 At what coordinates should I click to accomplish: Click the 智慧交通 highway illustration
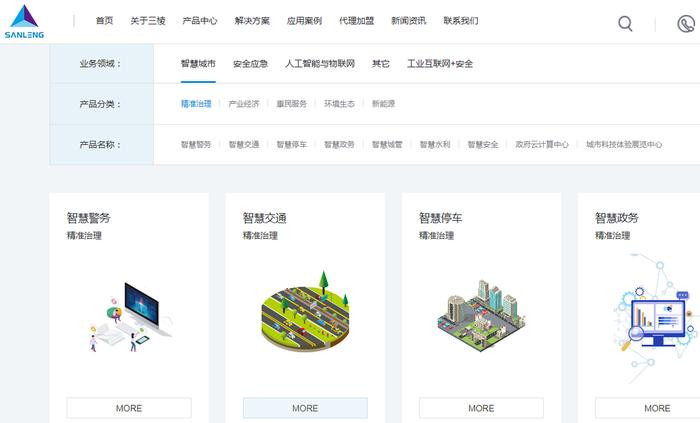[305, 311]
